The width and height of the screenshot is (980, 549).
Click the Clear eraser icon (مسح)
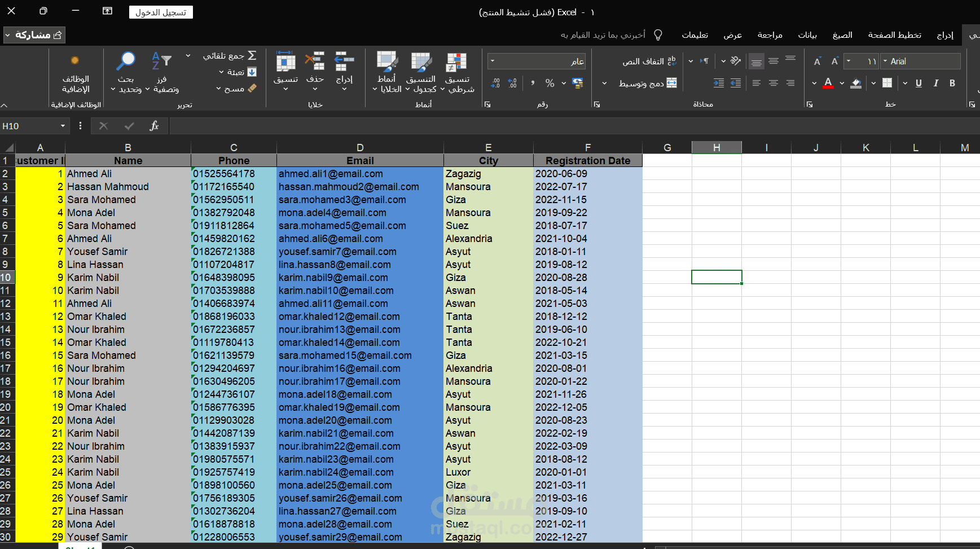point(252,88)
